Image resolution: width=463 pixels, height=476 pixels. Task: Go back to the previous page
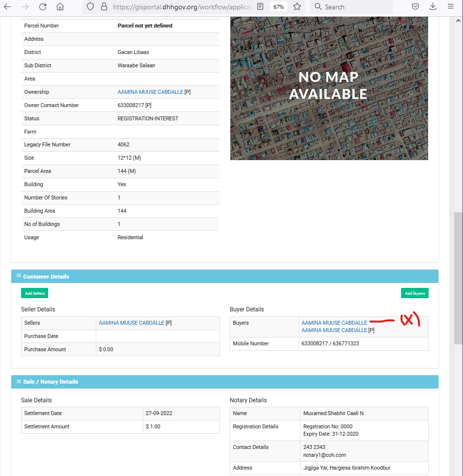(x=7, y=7)
